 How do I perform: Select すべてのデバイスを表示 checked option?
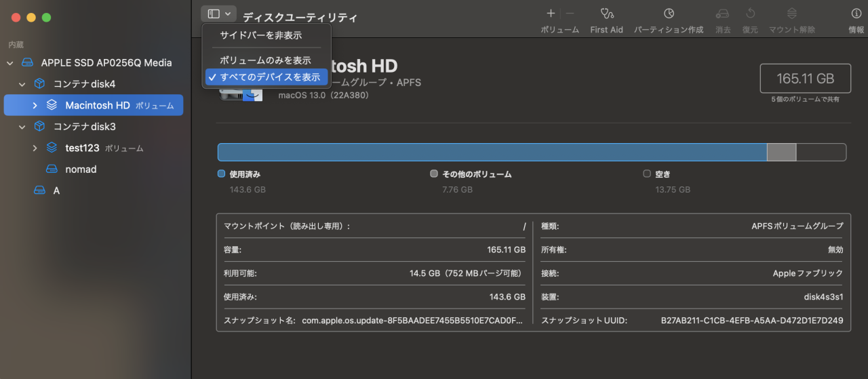point(269,77)
